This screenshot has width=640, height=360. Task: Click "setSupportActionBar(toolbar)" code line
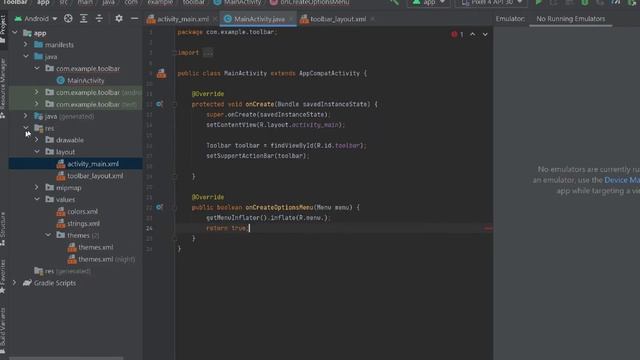tap(258, 156)
